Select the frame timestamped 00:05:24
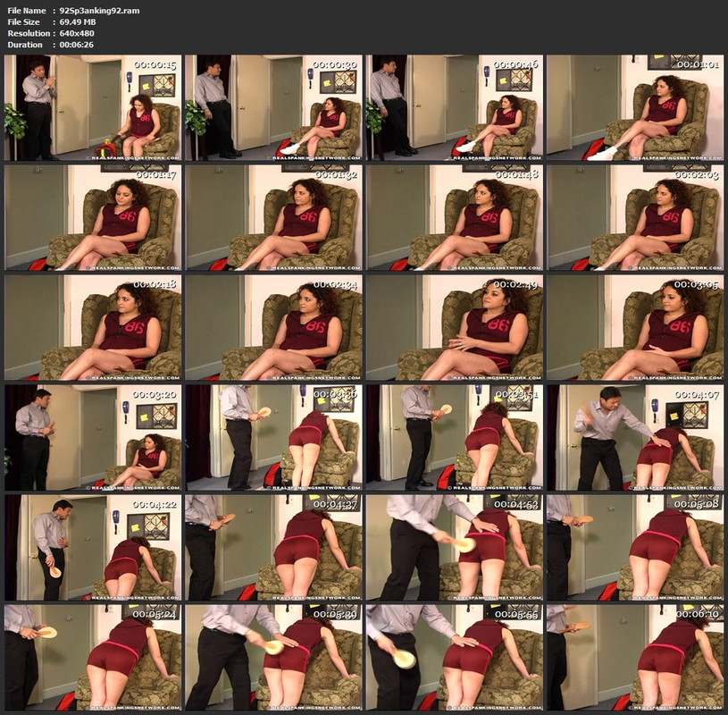 93,658
